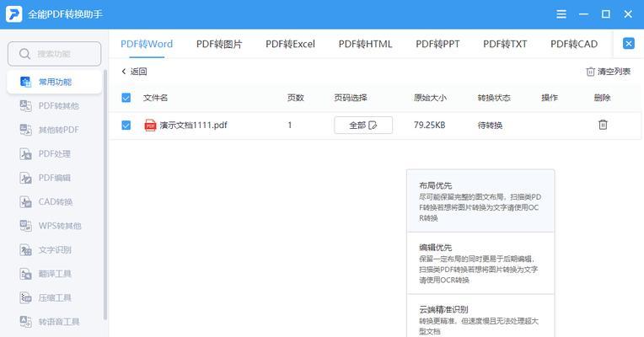Click the WPS转其他 sidebar icon
This screenshot has width=644, height=337.
[25, 226]
